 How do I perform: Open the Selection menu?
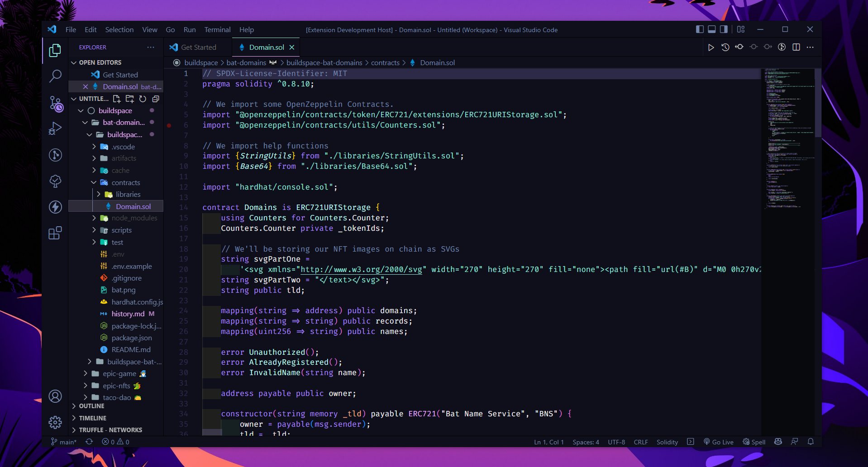pyautogui.click(x=119, y=29)
